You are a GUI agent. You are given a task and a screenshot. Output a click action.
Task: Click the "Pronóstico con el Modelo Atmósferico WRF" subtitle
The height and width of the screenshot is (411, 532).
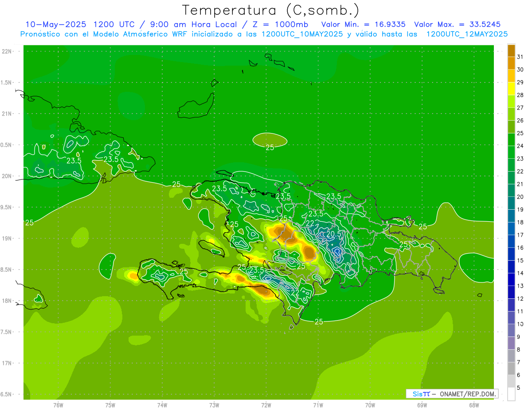pos(105,34)
